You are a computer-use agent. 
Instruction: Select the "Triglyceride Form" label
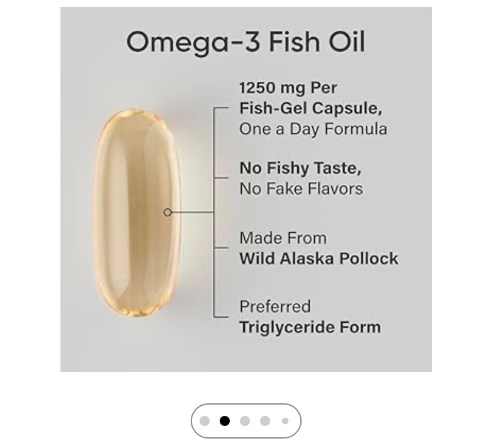(310, 327)
